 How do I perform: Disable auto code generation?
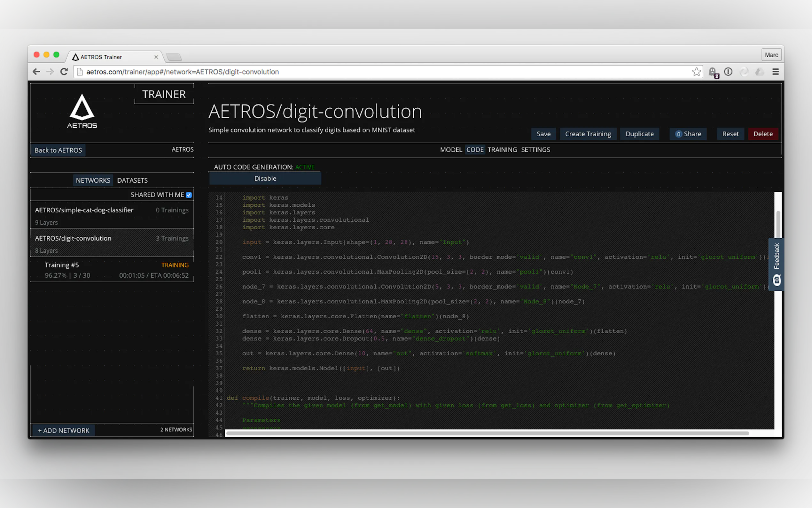265,179
